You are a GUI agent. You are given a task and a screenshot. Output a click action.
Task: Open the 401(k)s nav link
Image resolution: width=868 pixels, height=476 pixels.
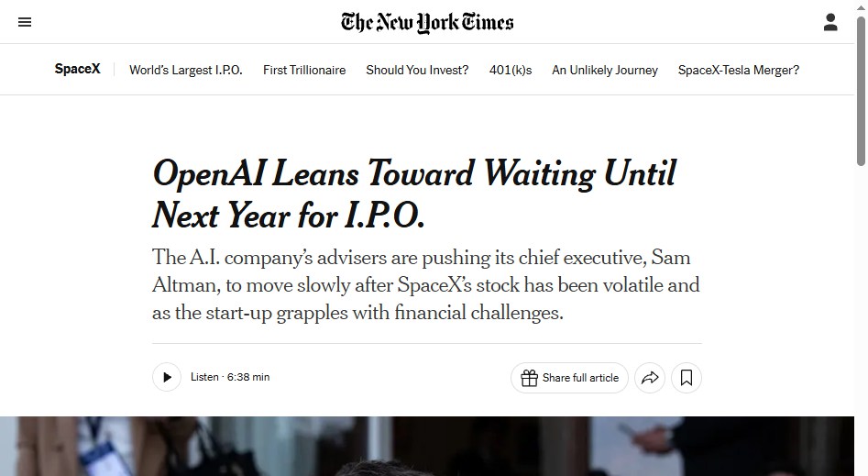pos(511,70)
